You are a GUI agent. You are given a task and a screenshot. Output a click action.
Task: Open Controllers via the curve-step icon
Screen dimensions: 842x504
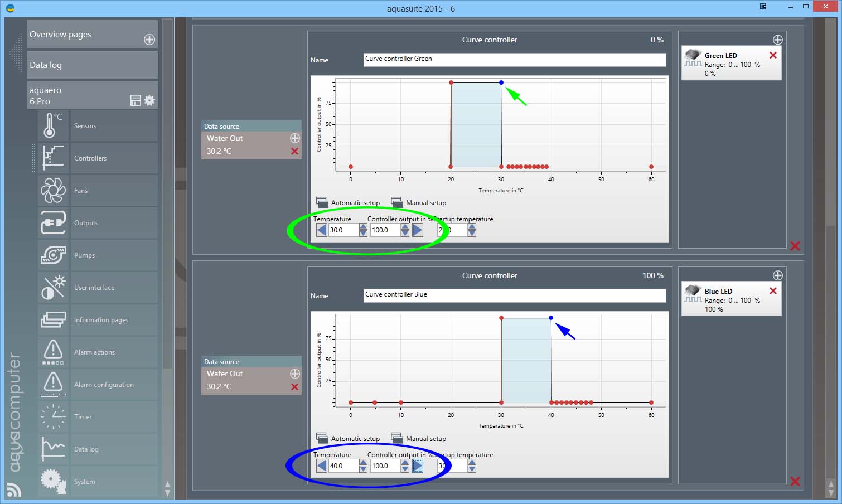53,158
